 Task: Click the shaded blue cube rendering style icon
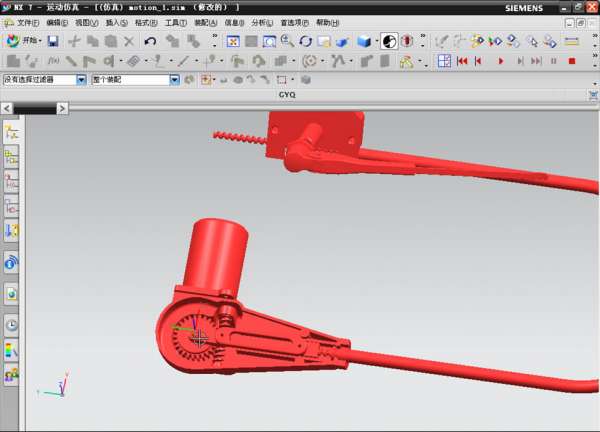click(x=364, y=41)
